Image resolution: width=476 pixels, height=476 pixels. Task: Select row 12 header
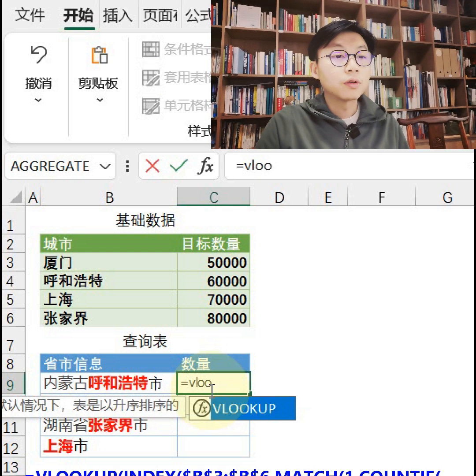tap(13, 447)
